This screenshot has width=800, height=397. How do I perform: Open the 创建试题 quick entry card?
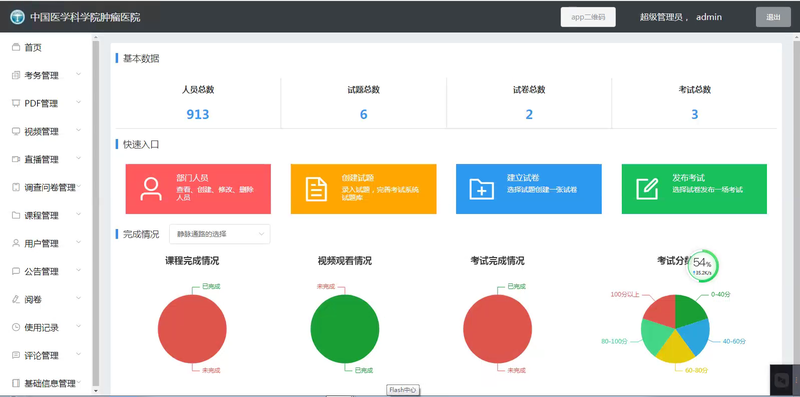pos(363,189)
